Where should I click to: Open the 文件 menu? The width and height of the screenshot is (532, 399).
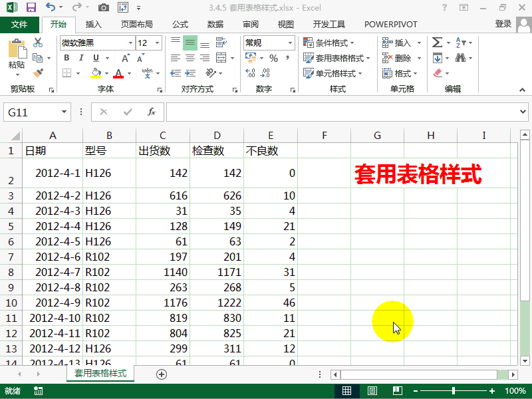[x=19, y=25]
